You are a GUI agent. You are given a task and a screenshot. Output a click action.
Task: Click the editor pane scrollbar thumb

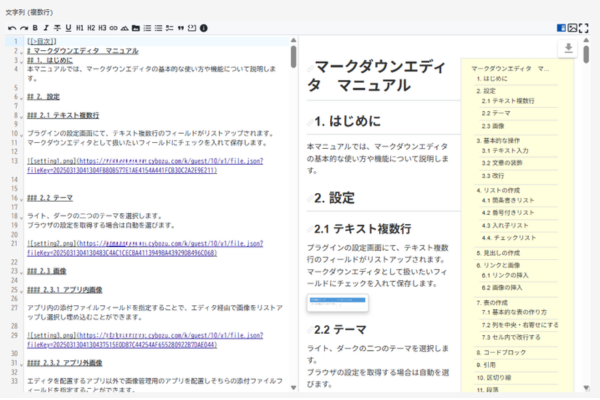coord(293,57)
